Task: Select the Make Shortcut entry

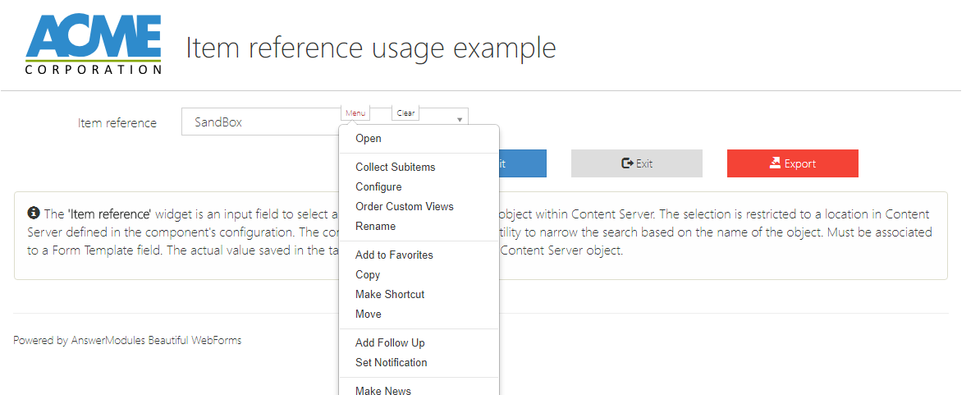Action: click(x=390, y=294)
